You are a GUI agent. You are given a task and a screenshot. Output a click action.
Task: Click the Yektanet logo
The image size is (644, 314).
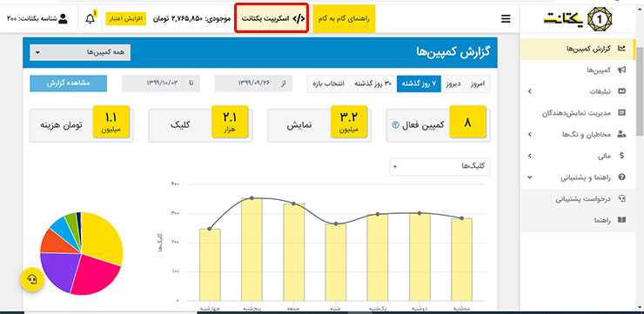[x=578, y=19]
